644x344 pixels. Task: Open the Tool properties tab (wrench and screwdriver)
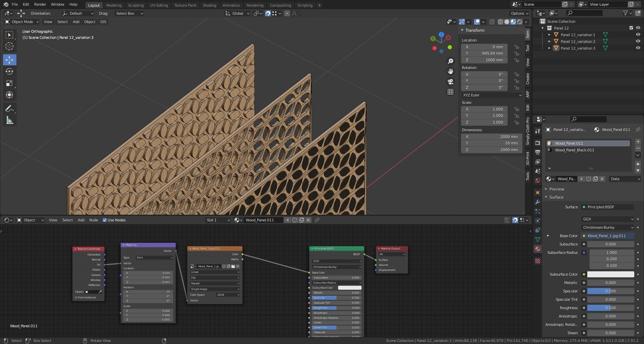pyautogui.click(x=538, y=131)
